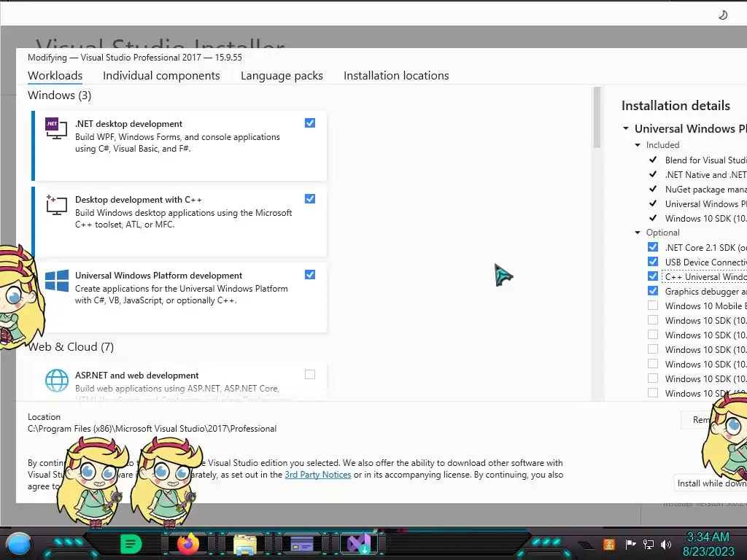Collapse the Universal Windows Platform details section
The image size is (747, 560).
tap(625, 128)
